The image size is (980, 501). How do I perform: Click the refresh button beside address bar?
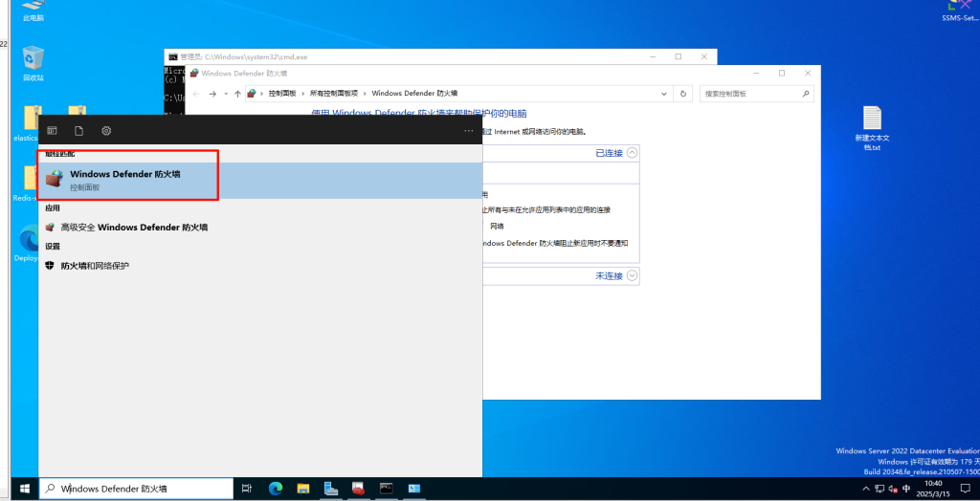(682, 94)
